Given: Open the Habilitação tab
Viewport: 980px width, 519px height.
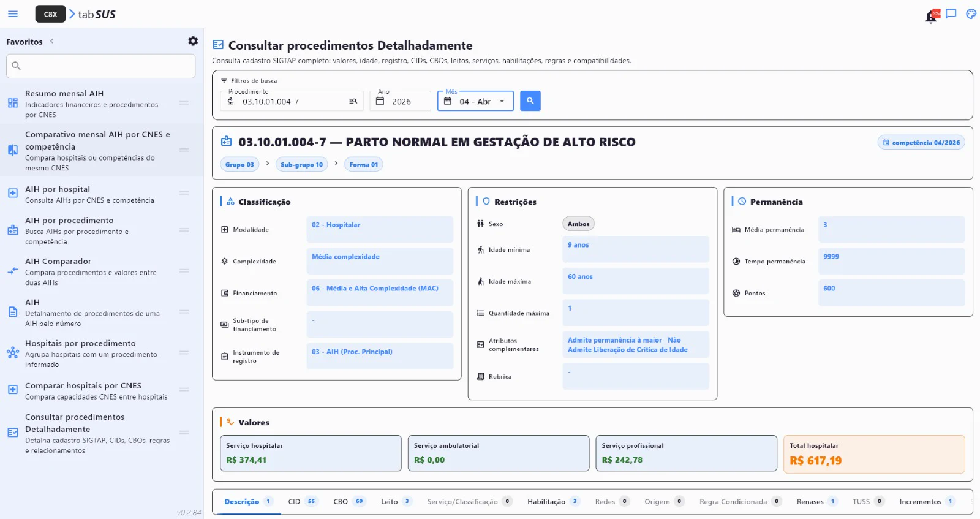Looking at the screenshot, I should (x=553, y=501).
